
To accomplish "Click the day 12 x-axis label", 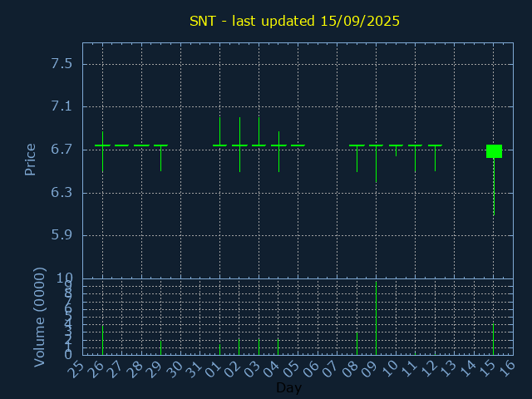I will point(429,369).
